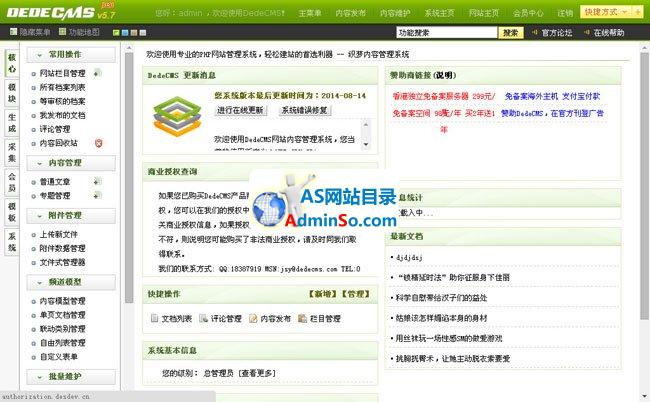Open the 功能地图 icon link
Viewport: 650px width, 402px height.
pos(63,31)
